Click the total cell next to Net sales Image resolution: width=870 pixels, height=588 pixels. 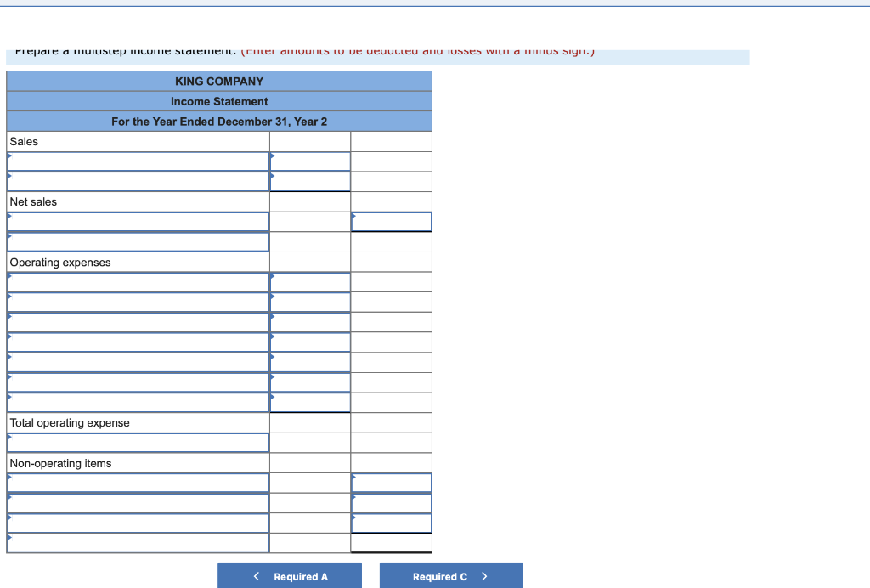(310, 201)
